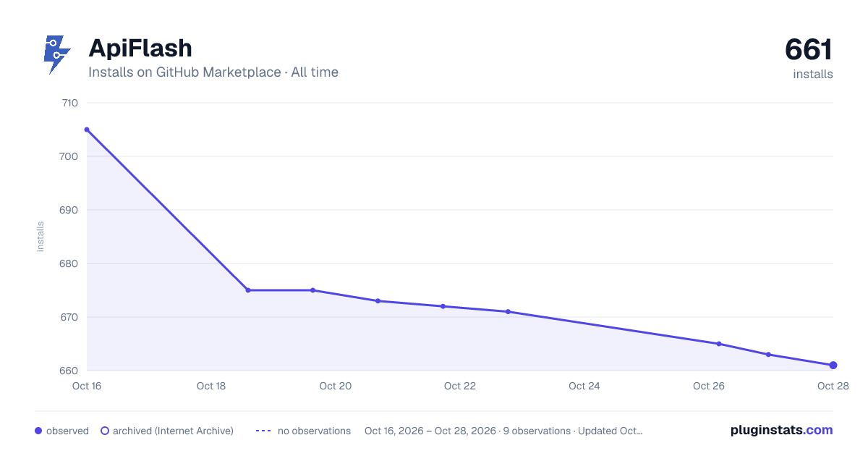The image size is (868, 456).
Task: Select the first data point at 675 installs
Action: 248,290
